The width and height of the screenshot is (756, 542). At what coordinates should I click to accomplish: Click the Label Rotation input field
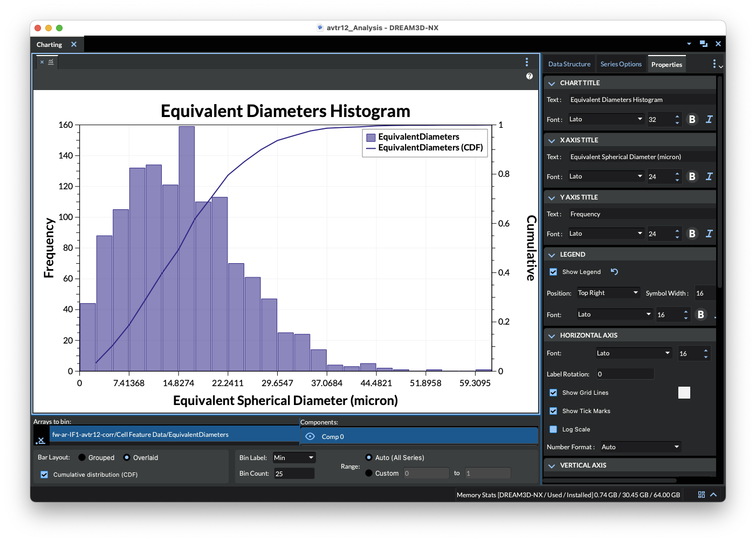coord(624,374)
